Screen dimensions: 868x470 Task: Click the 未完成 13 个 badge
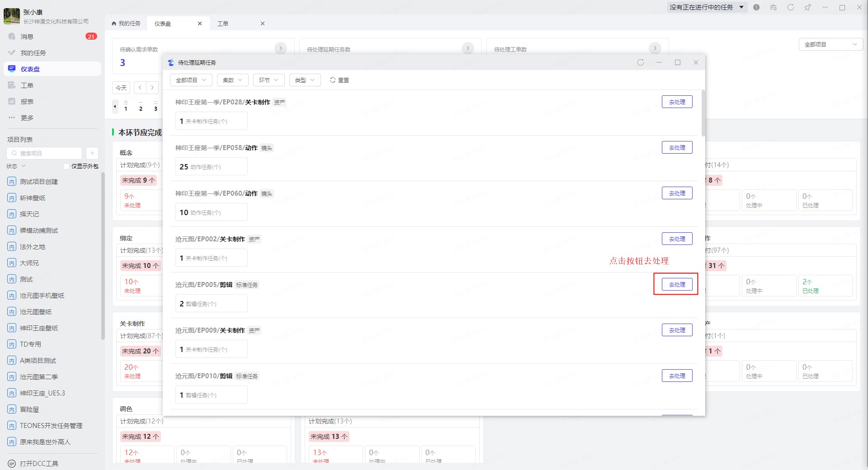pyautogui.click(x=329, y=437)
